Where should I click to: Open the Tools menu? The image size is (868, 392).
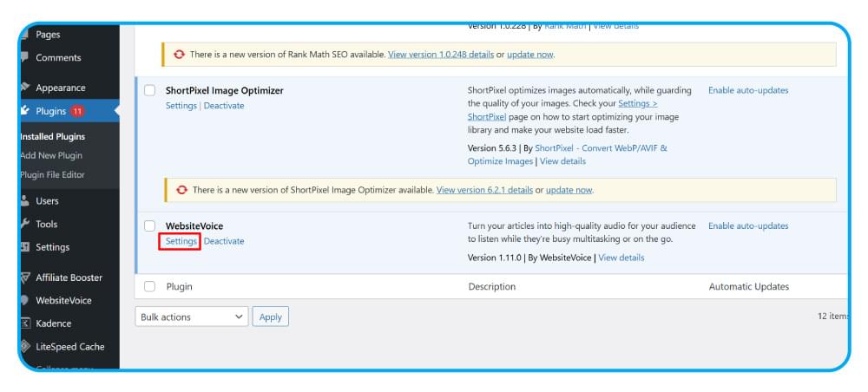[47, 224]
